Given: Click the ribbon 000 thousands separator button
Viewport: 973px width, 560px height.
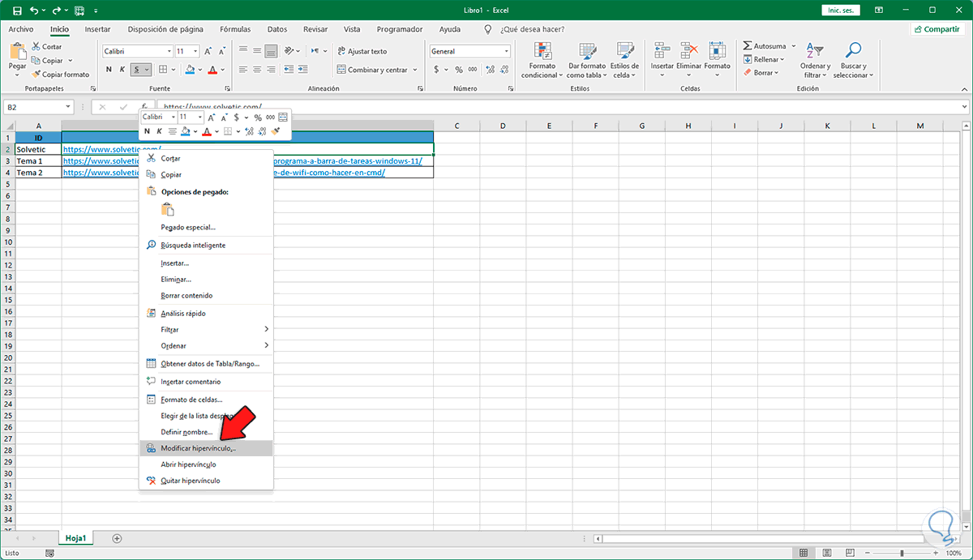Looking at the screenshot, I should [473, 70].
